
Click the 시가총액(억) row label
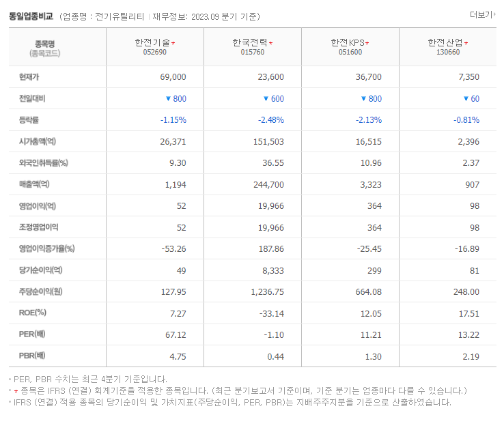click(38, 141)
